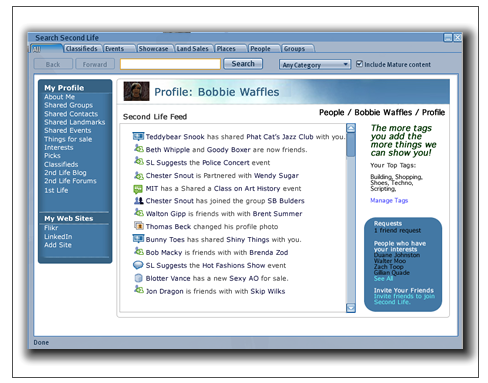Open the Flikr web site link
488x383 pixels.
[x=51, y=228]
